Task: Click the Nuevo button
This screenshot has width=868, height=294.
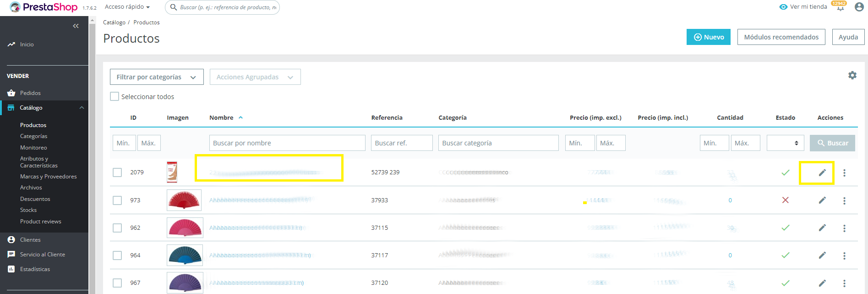Action: (708, 37)
